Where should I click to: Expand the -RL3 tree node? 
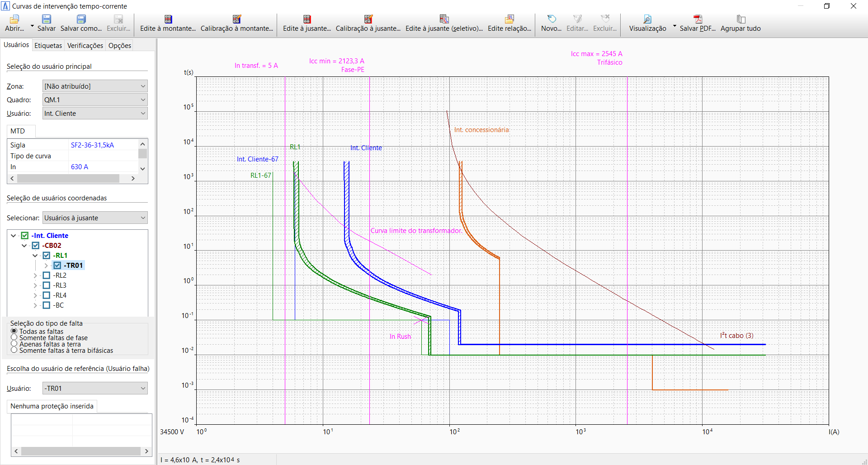35,285
